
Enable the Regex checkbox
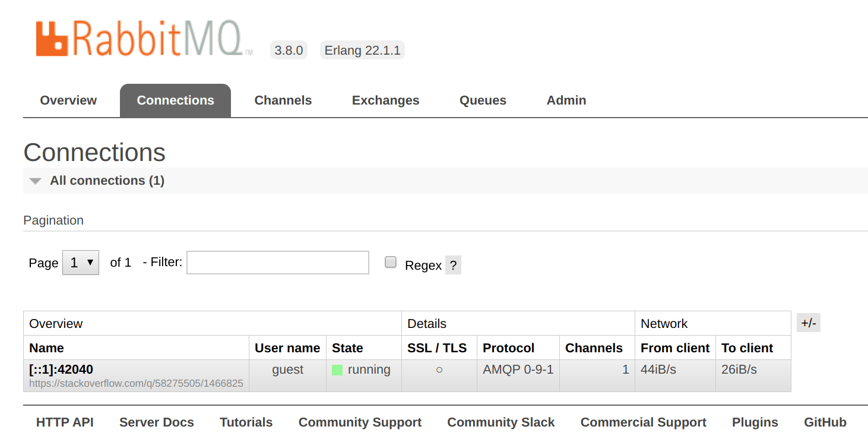(390, 263)
